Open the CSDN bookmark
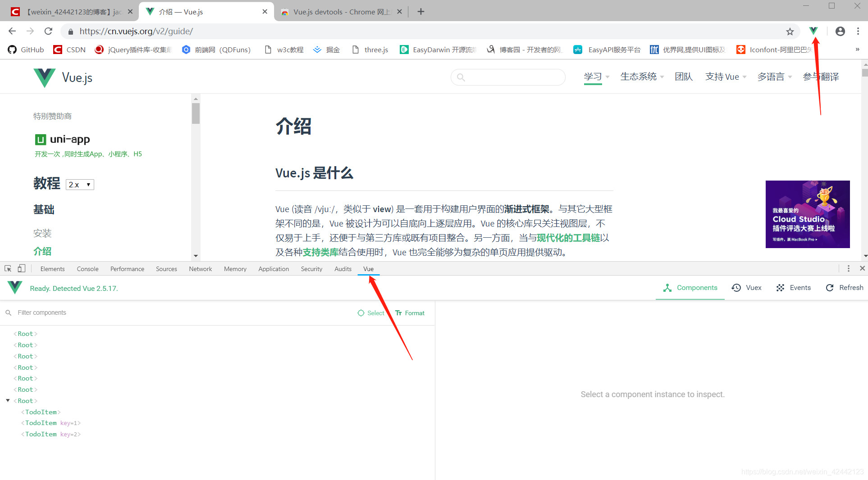The height and width of the screenshot is (480, 868). point(69,50)
